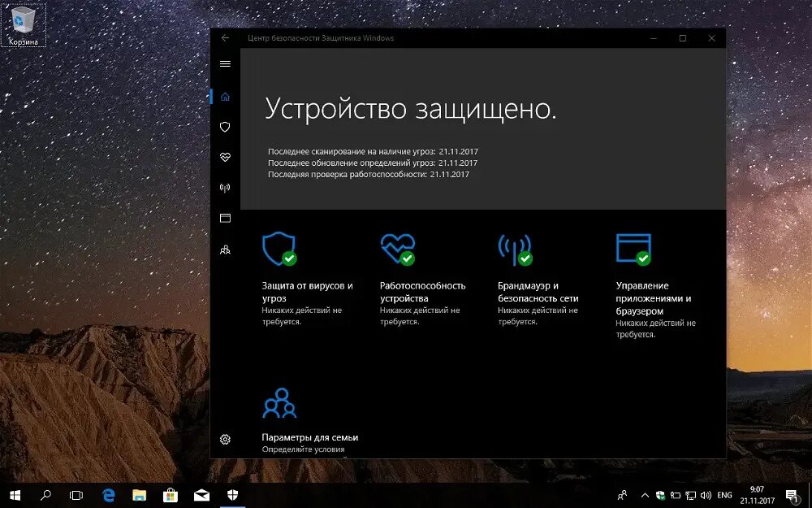Select the Корзина recycle bin desktop icon
This screenshot has width=812, height=508.
[x=24, y=25]
